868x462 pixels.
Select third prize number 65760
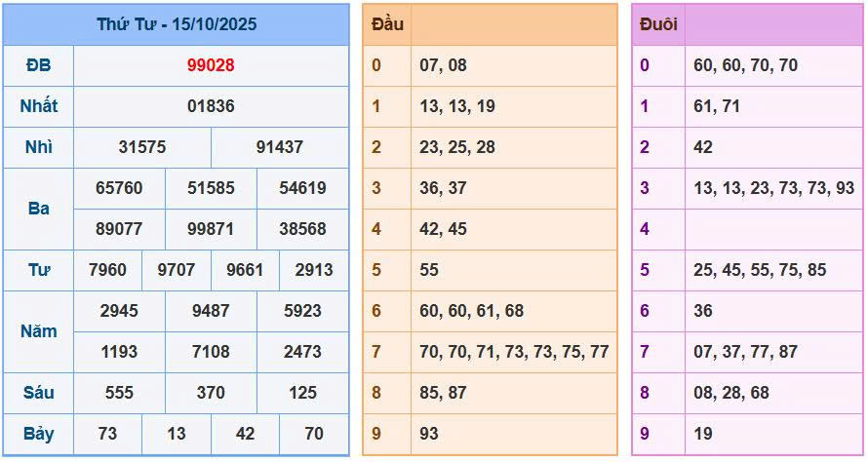click(119, 188)
